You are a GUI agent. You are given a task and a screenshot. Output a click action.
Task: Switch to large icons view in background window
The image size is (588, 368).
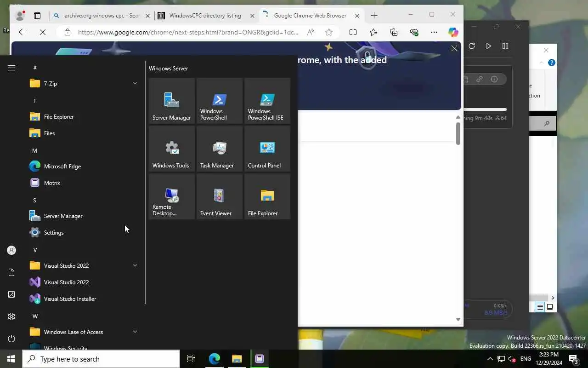click(550, 307)
